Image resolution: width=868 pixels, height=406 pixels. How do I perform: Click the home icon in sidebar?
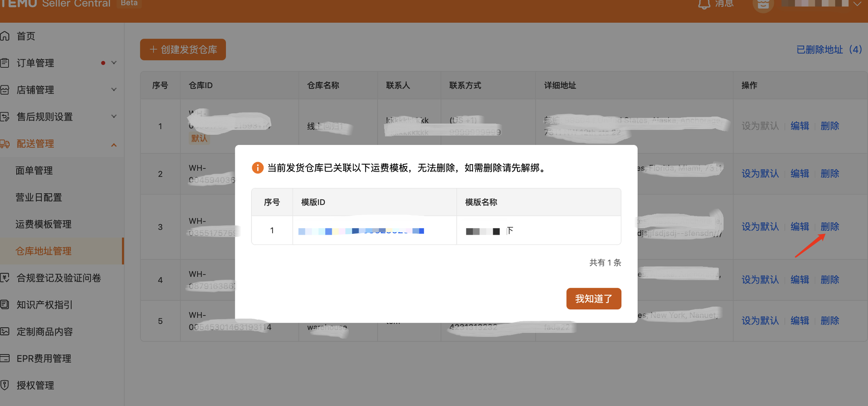(5, 36)
